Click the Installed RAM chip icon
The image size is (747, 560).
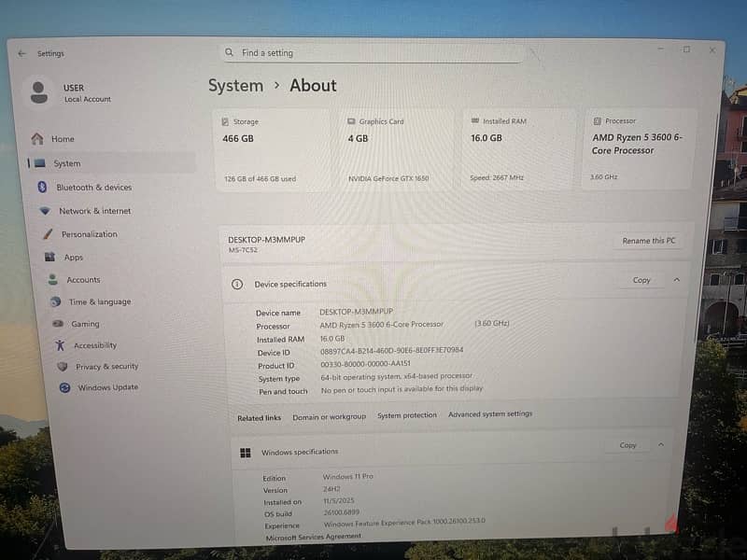475,121
